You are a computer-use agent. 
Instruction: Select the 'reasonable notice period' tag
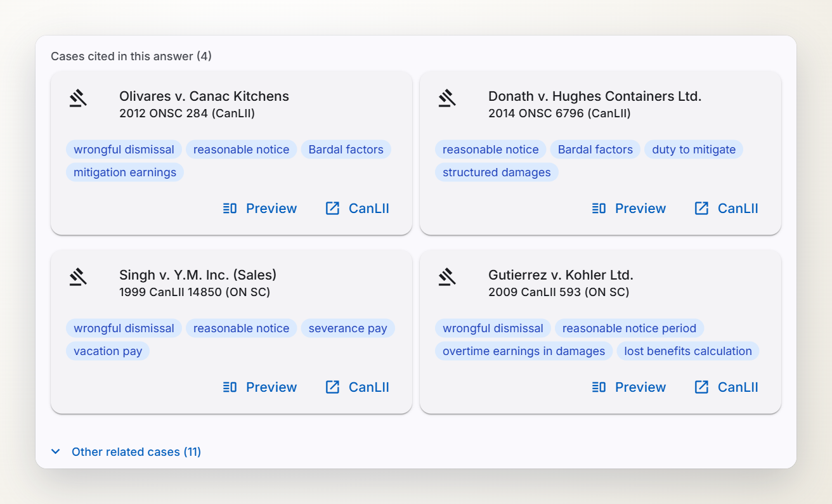[629, 328]
